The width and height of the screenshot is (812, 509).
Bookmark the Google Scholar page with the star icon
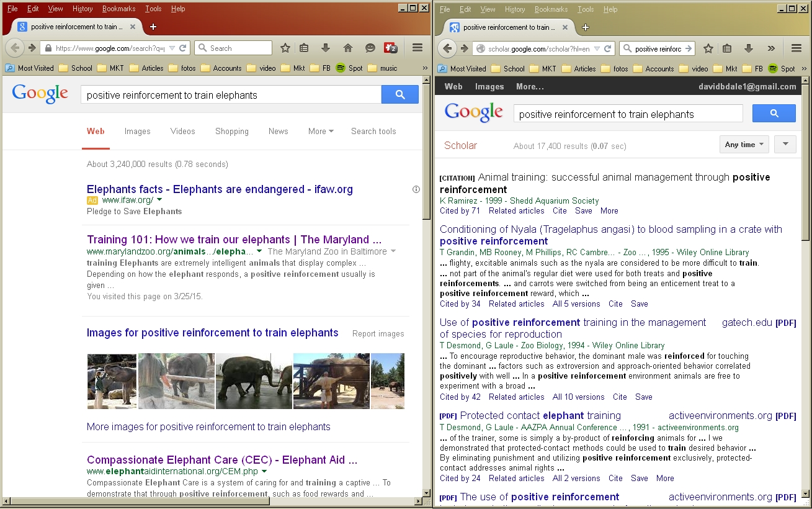click(x=708, y=48)
